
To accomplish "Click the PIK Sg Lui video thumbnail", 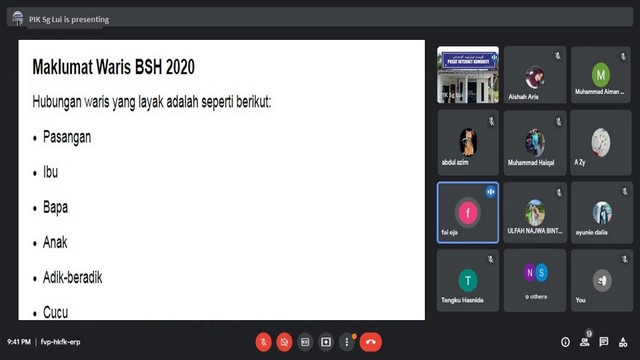I will click(468, 74).
